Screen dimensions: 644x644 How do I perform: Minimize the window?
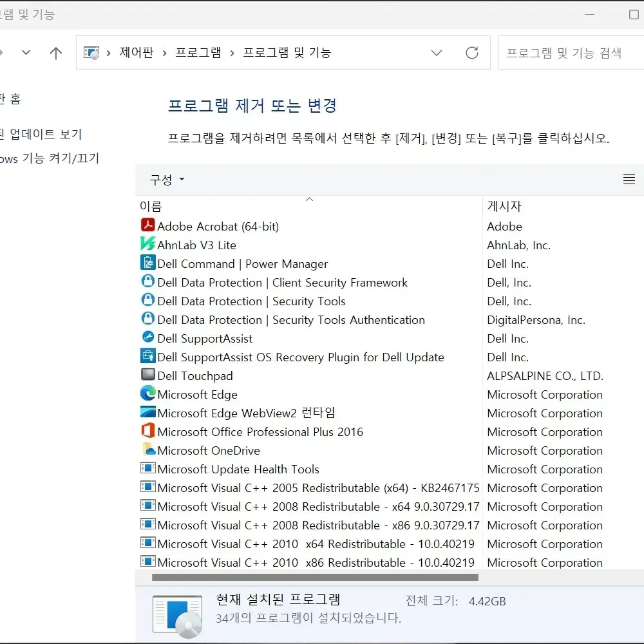click(x=589, y=14)
